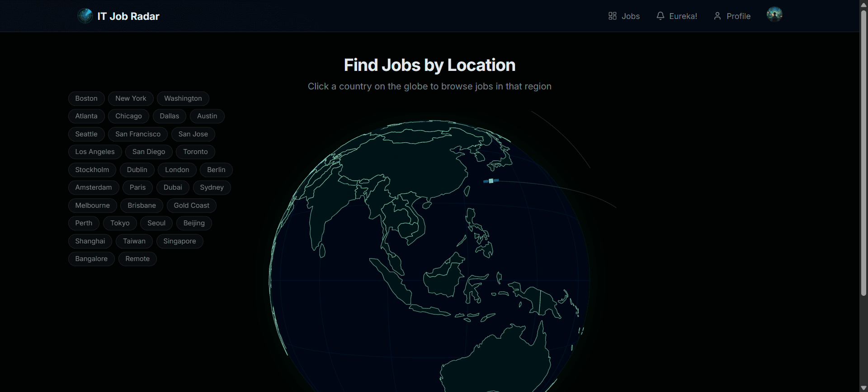
Task: Open the user avatar picture
Action: (774, 14)
